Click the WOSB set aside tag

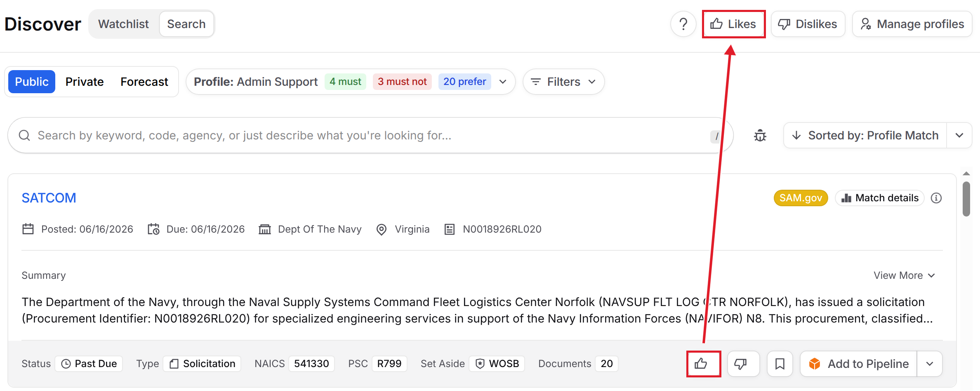coord(497,363)
